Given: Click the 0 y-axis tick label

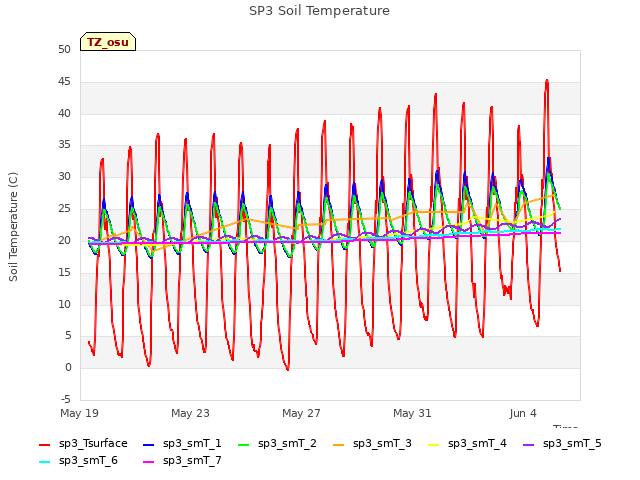Looking at the screenshot, I should pos(68,368).
